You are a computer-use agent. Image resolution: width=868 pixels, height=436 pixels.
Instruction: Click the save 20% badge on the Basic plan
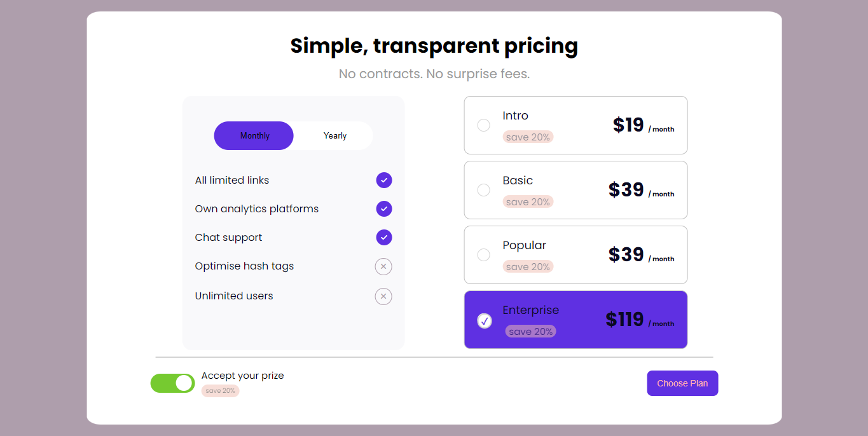(528, 201)
